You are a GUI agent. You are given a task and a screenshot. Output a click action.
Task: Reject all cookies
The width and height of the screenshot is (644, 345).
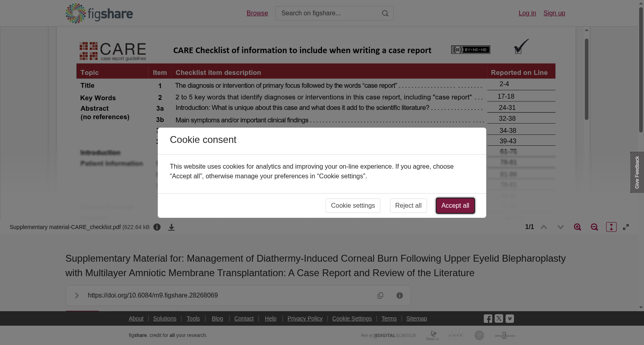coord(408,206)
